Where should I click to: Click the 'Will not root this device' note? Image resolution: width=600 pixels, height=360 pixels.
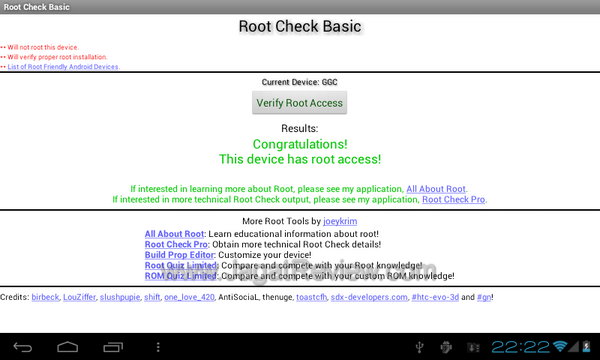click(43, 47)
